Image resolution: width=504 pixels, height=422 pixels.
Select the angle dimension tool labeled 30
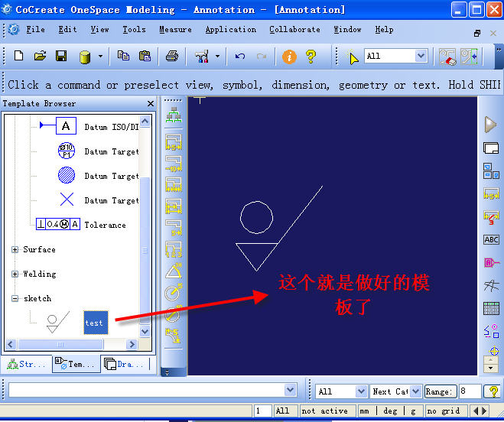[x=174, y=271]
